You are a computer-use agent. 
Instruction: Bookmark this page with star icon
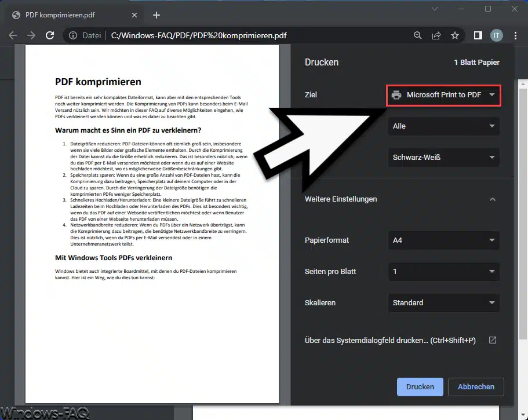455,35
